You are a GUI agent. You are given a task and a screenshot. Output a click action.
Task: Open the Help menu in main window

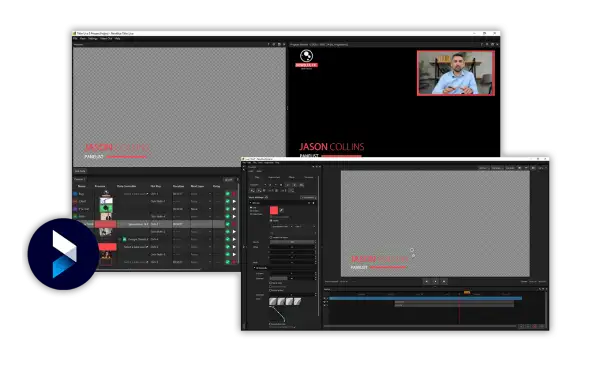(x=117, y=39)
